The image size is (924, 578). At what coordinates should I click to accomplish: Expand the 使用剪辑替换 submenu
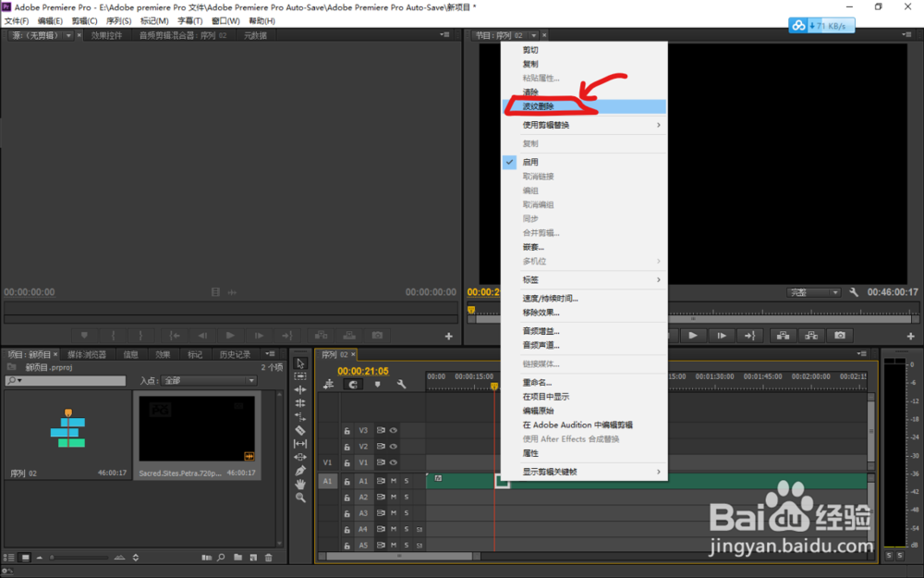tap(584, 125)
